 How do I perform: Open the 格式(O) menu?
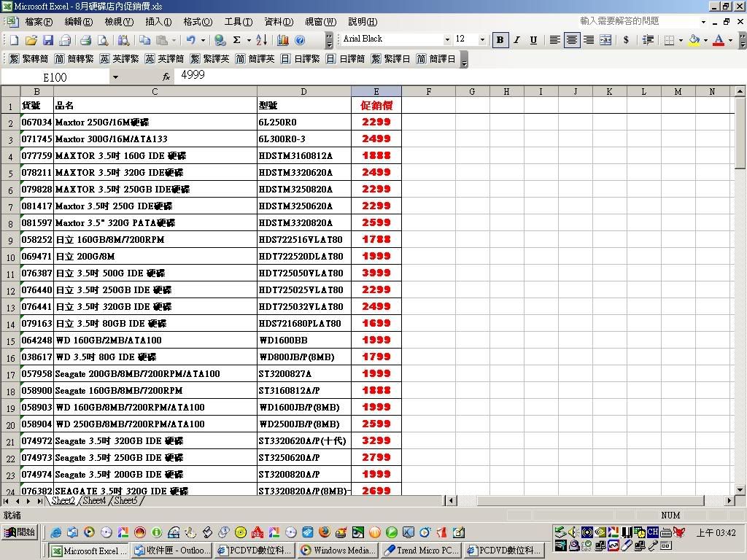click(x=198, y=22)
